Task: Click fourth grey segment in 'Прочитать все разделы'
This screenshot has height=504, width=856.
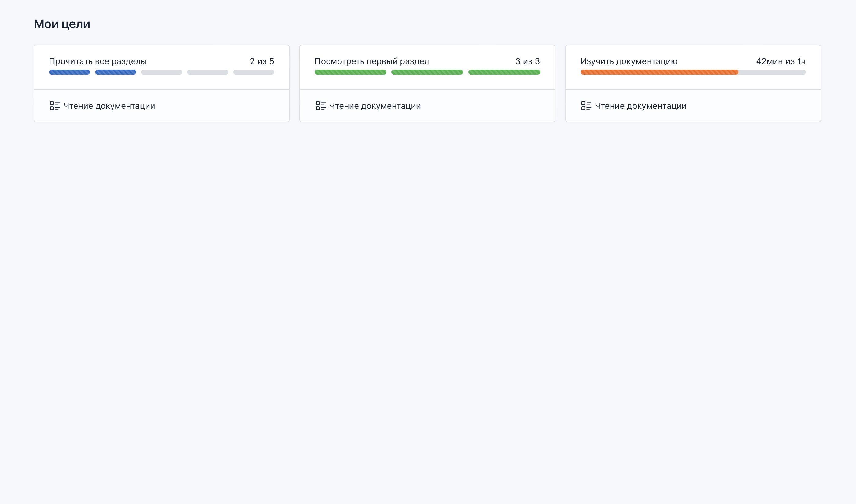Action: (208, 72)
